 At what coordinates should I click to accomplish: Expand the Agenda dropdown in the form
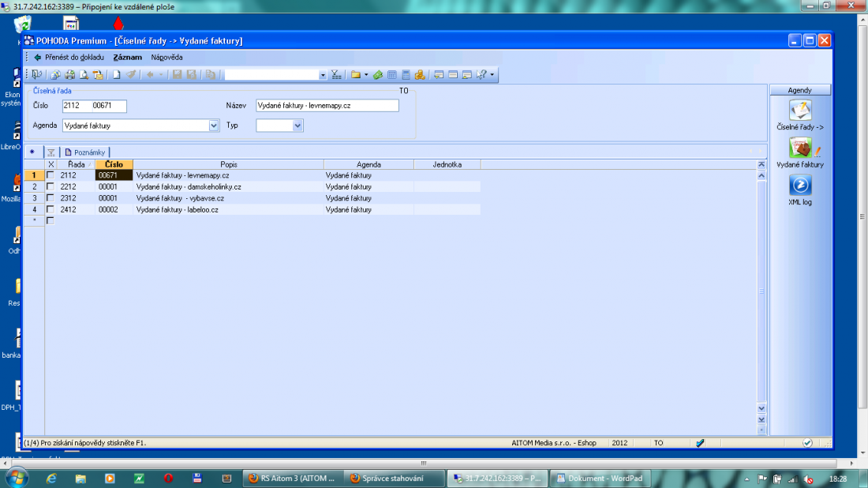pos(214,126)
